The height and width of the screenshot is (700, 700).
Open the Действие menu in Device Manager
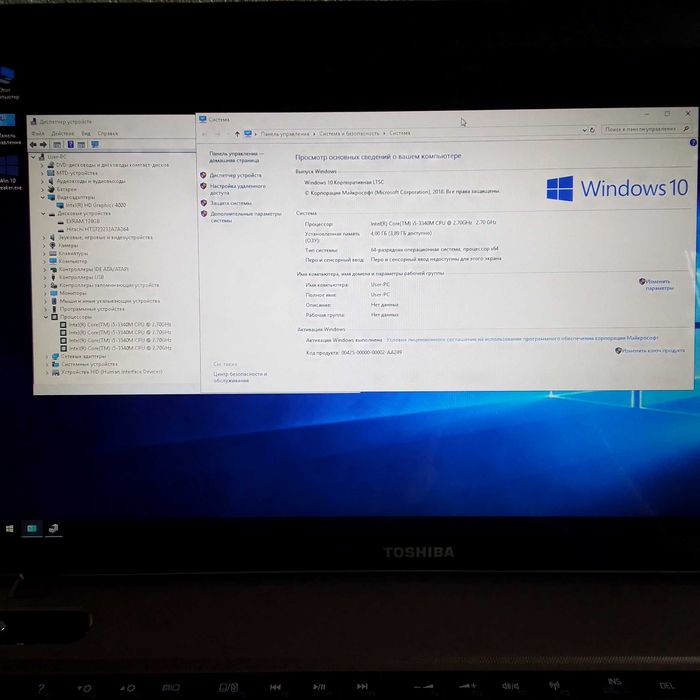pos(62,133)
